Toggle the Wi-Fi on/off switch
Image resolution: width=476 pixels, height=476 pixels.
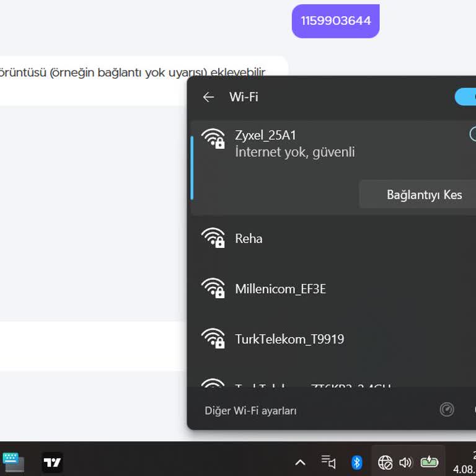click(465, 97)
